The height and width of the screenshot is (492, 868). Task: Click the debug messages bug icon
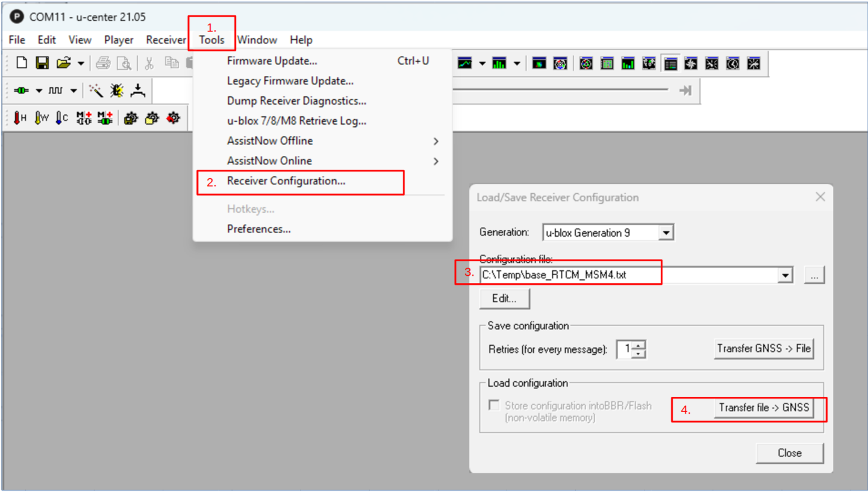[116, 90]
